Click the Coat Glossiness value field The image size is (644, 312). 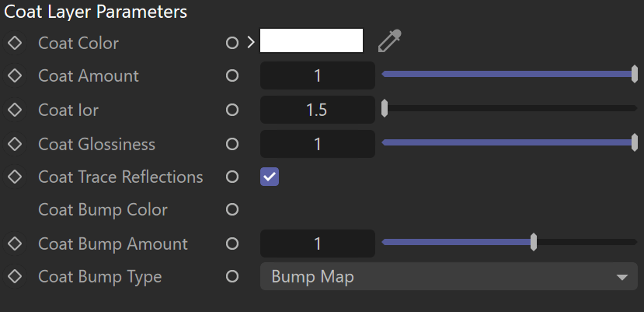click(x=318, y=144)
